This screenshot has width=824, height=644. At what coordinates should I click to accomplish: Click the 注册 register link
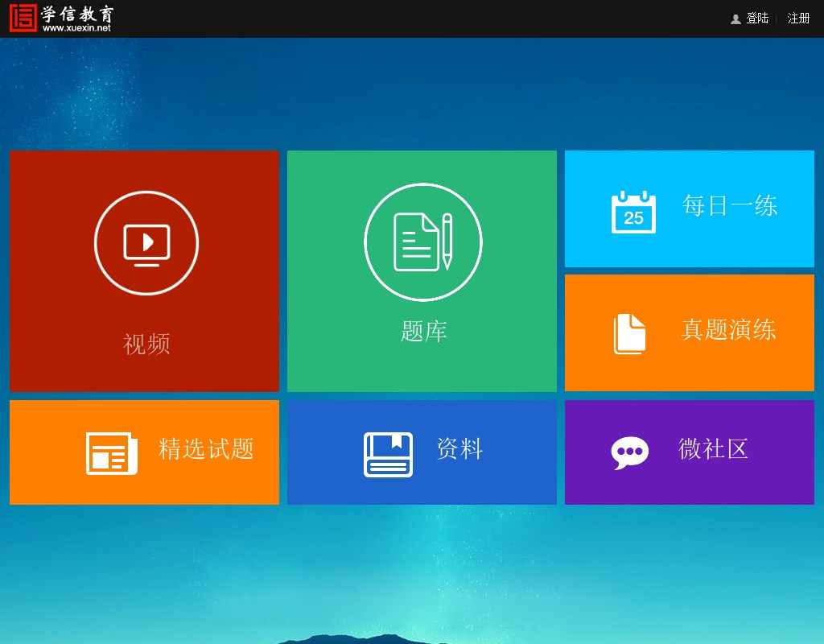(x=797, y=19)
